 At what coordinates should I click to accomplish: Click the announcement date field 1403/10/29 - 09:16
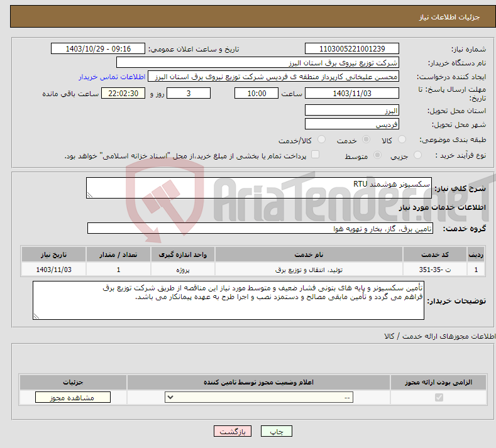pos(98,48)
